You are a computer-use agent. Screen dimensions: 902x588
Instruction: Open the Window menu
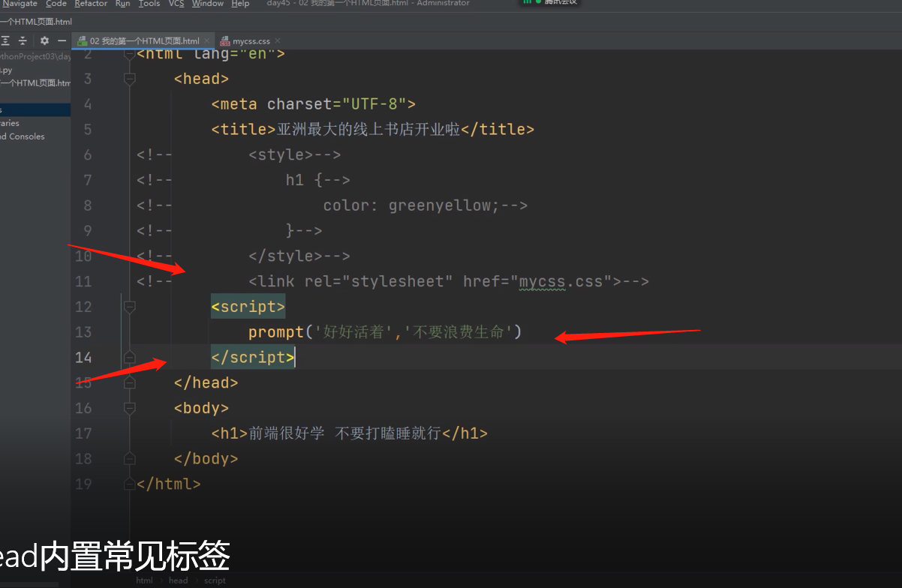tap(208, 4)
